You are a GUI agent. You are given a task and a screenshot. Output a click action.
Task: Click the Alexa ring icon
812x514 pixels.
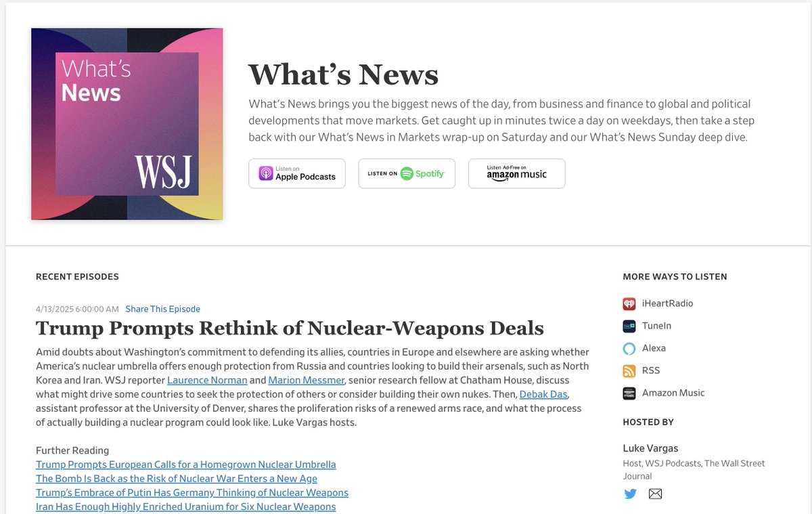point(629,348)
